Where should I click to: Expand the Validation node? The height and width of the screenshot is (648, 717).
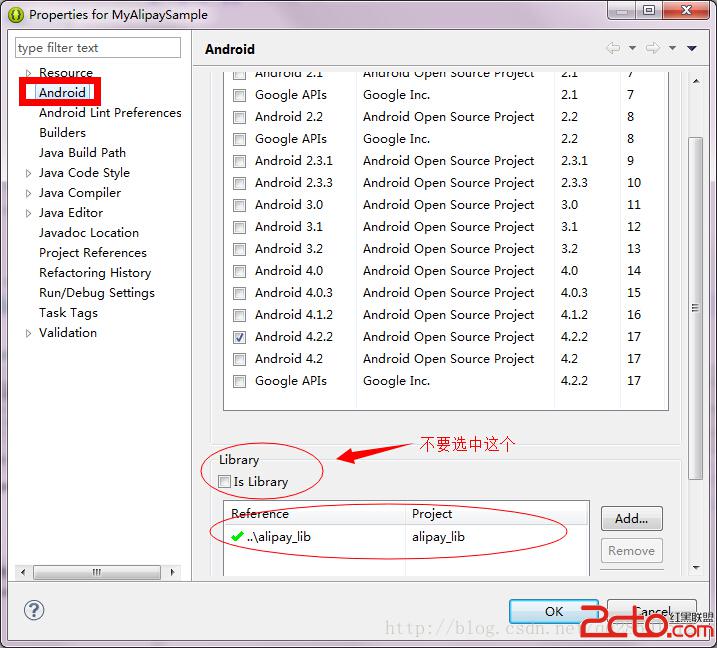pos(28,333)
